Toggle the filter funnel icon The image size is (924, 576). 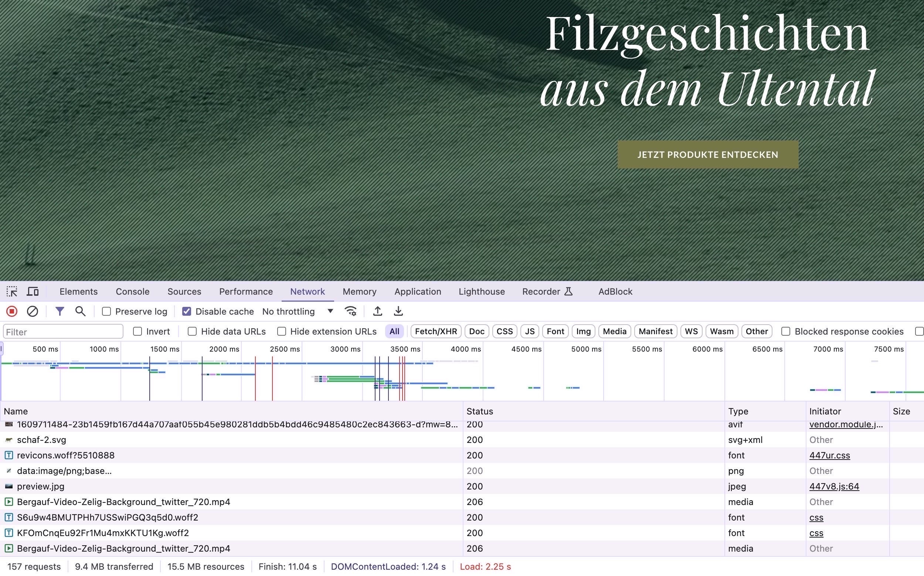coord(60,312)
